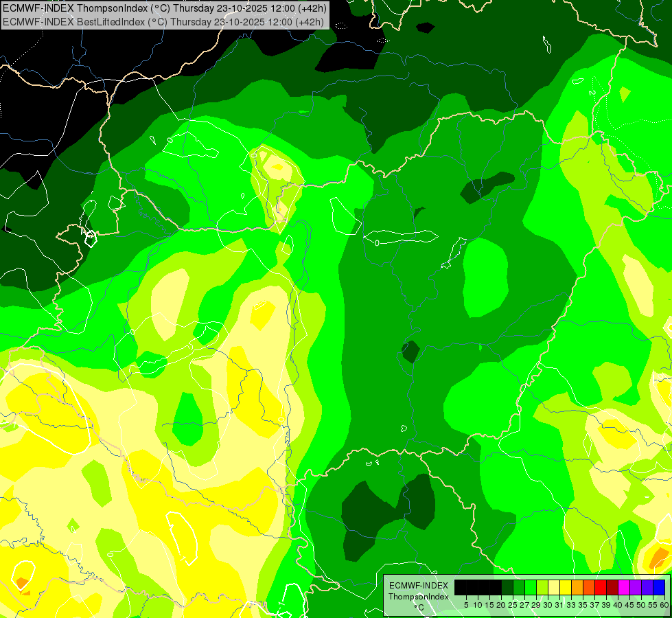Click legend tick value '55'
Screen dimensions: 672x618
(x=653, y=605)
